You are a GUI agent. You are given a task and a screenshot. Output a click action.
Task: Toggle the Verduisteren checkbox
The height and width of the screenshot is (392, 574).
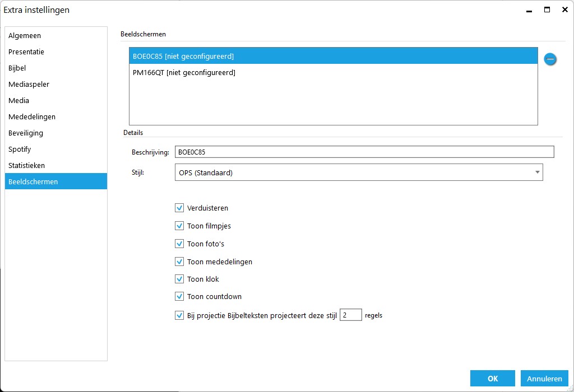(179, 208)
